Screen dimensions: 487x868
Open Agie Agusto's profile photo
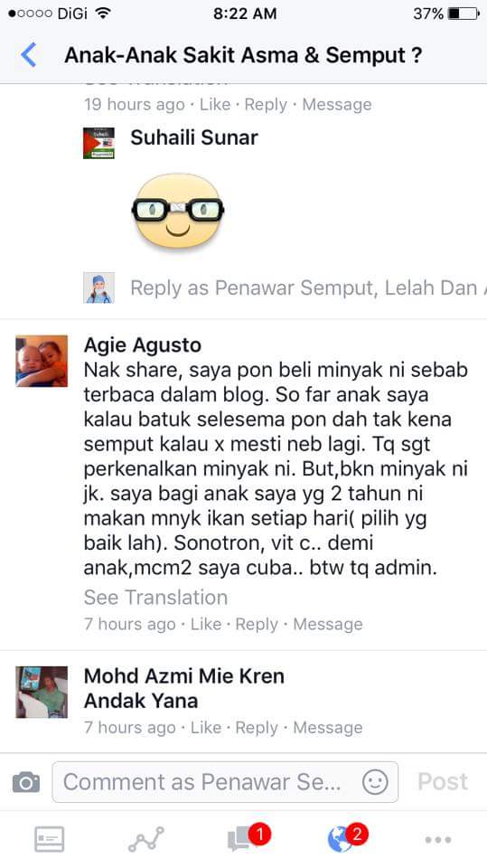click(42, 361)
